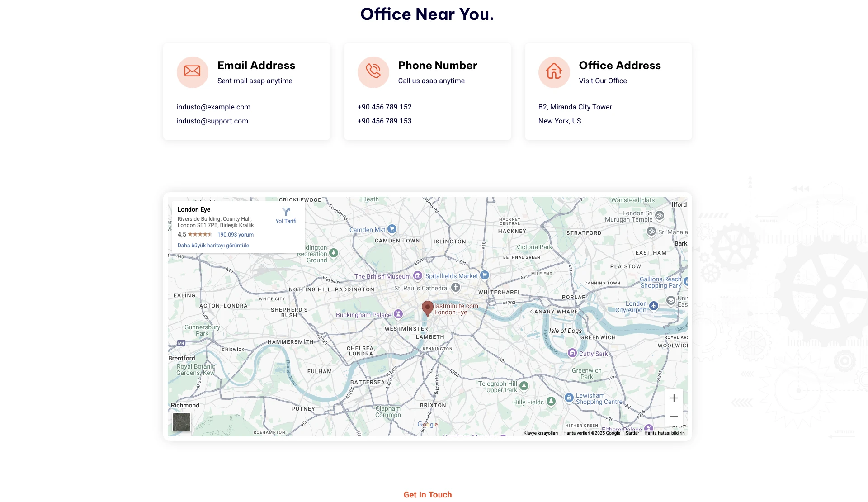Open the Şartlar terms link
Viewport: 868px width, 502px height.
pos(632,433)
